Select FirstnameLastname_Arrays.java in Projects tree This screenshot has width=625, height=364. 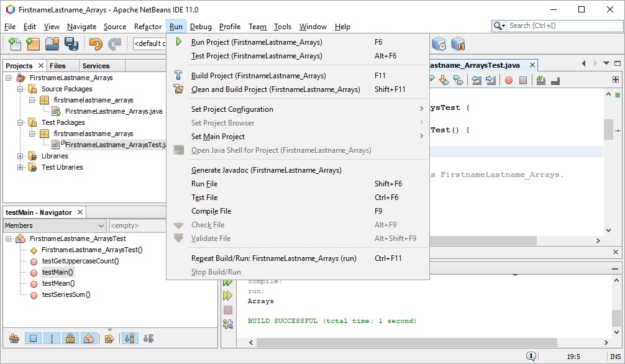pyautogui.click(x=114, y=111)
